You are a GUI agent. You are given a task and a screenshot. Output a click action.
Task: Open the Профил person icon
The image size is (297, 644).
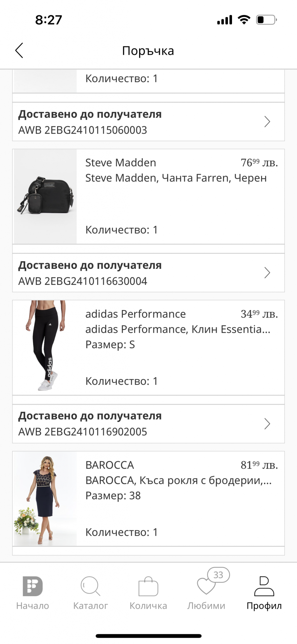coord(264,586)
